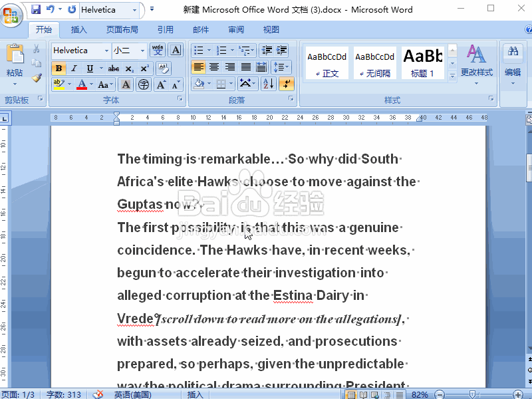Click zoom percentage 82%

coord(420,394)
